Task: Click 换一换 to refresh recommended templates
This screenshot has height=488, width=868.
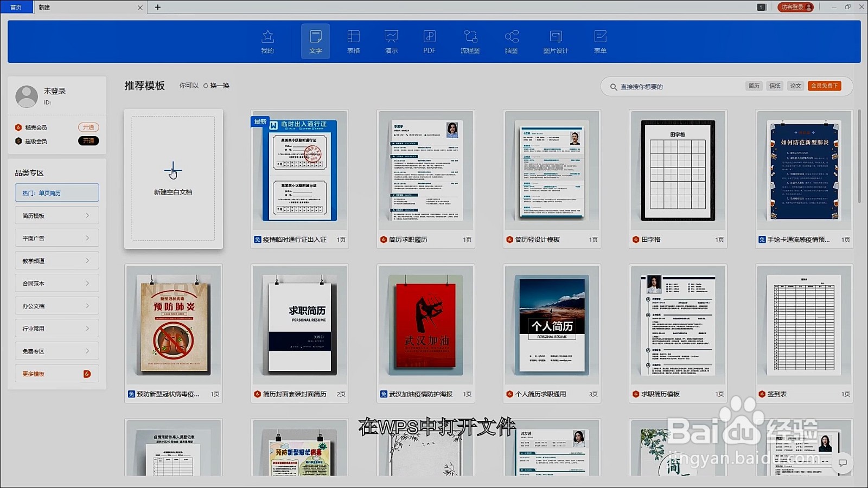Action: [216, 85]
